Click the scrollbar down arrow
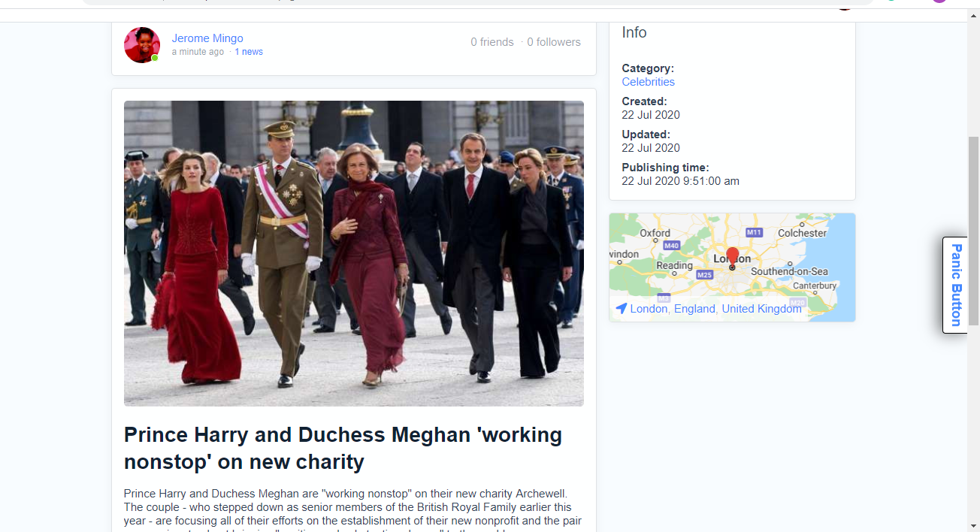The image size is (980, 532). tap(973, 525)
